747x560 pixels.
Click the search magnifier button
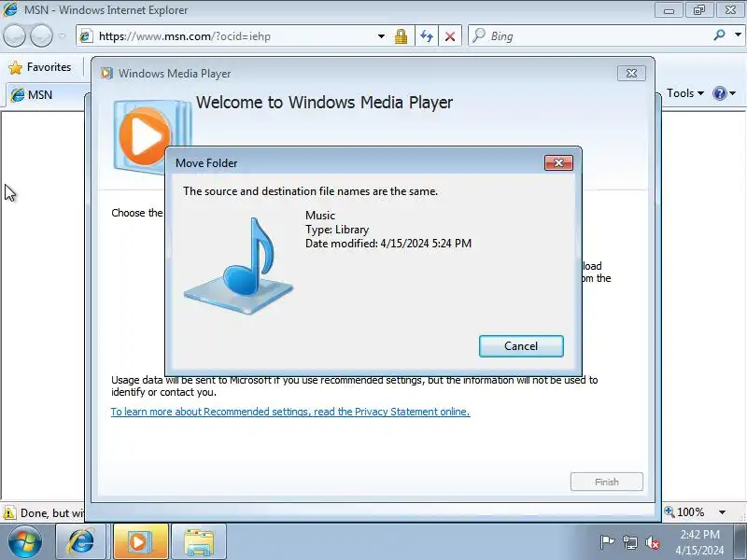click(x=719, y=35)
